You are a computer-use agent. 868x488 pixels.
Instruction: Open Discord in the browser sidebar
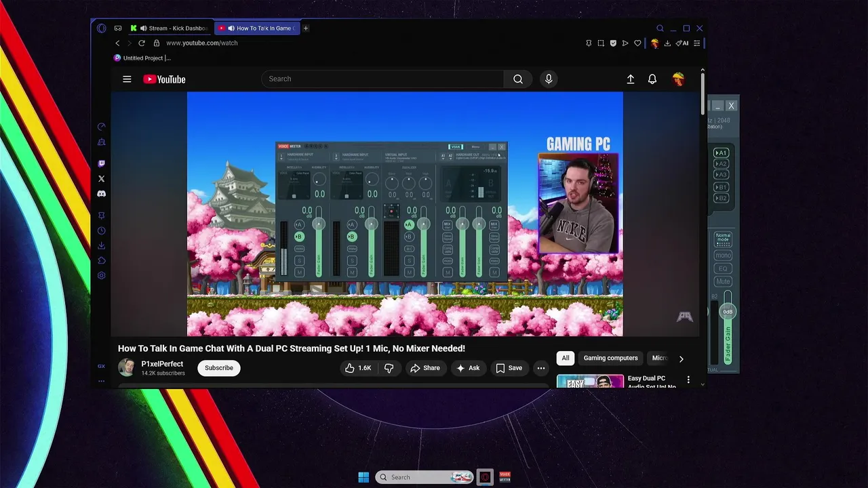102,194
